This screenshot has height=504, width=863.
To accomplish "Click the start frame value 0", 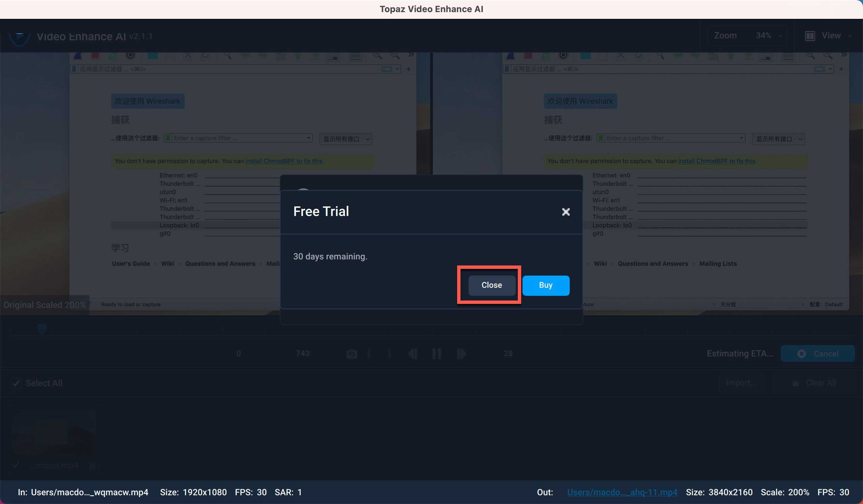I will [238, 353].
